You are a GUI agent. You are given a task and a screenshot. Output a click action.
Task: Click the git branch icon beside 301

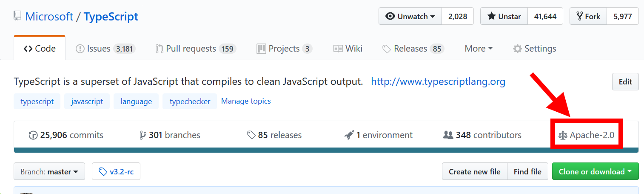(142, 136)
